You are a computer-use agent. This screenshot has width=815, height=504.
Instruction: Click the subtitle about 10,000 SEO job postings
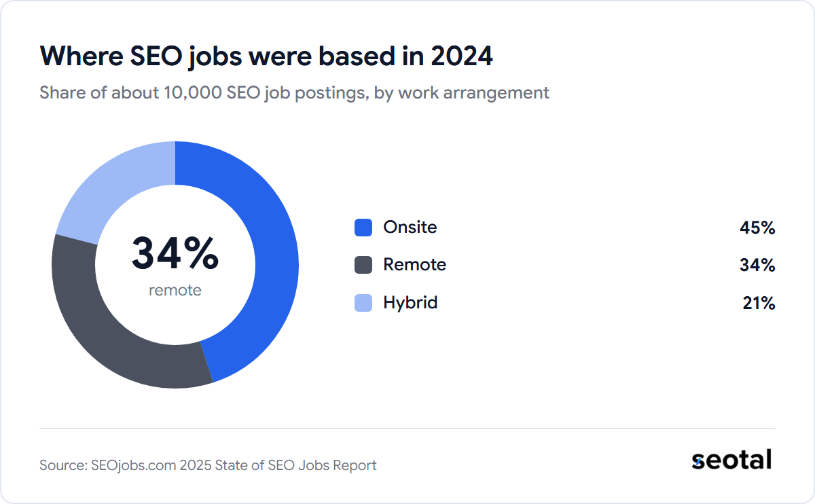click(x=294, y=93)
